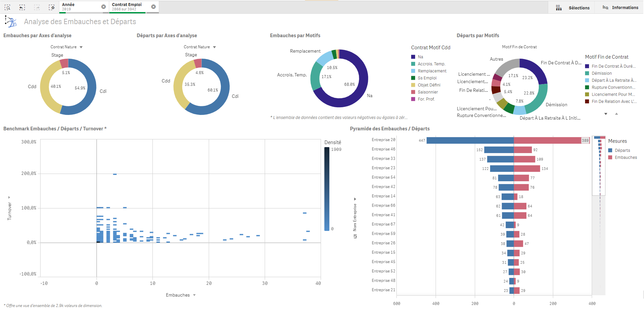Select Démission in the legend
Image resolution: width=644 pixels, height=311 pixels.
(x=601, y=73)
